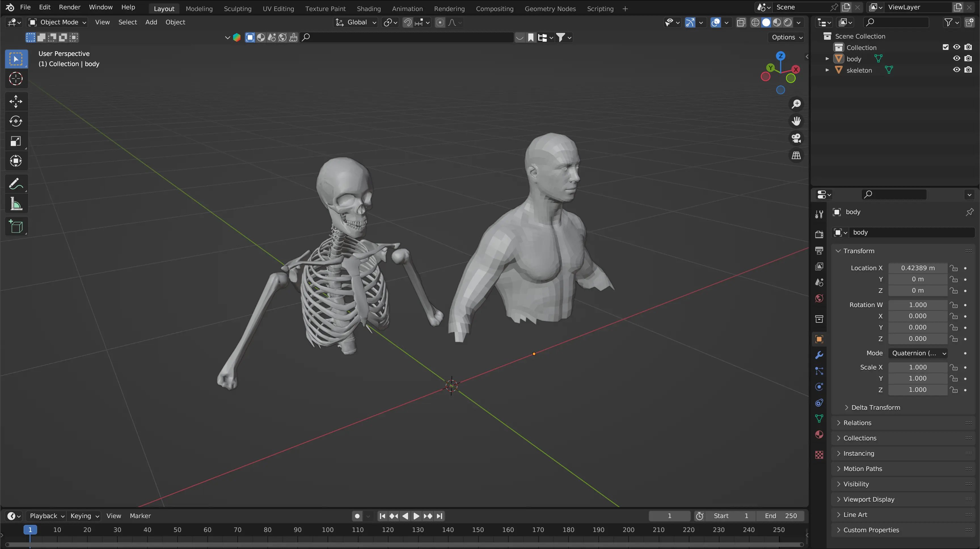980x549 pixels.
Task: Open the Render Properties tab
Action: (x=819, y=234)
